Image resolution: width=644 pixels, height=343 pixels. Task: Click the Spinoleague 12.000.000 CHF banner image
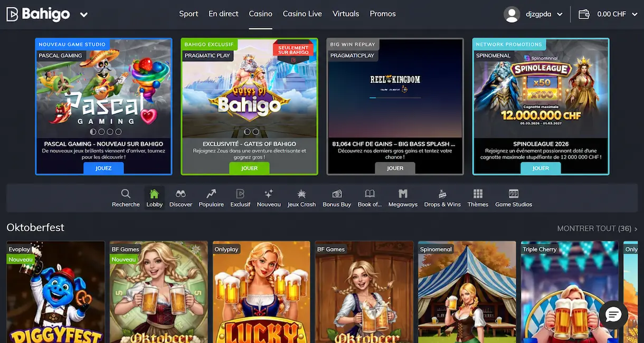pos(541,90)
